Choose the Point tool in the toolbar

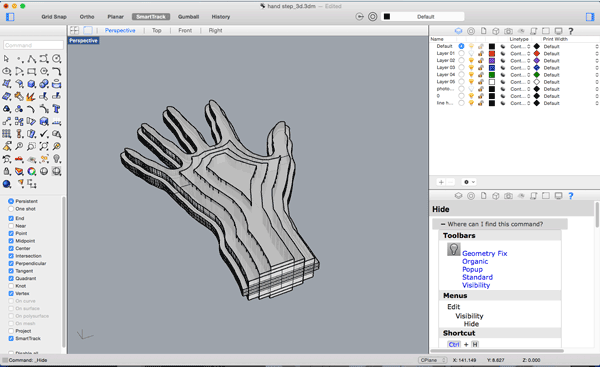(x=19, y=59)
